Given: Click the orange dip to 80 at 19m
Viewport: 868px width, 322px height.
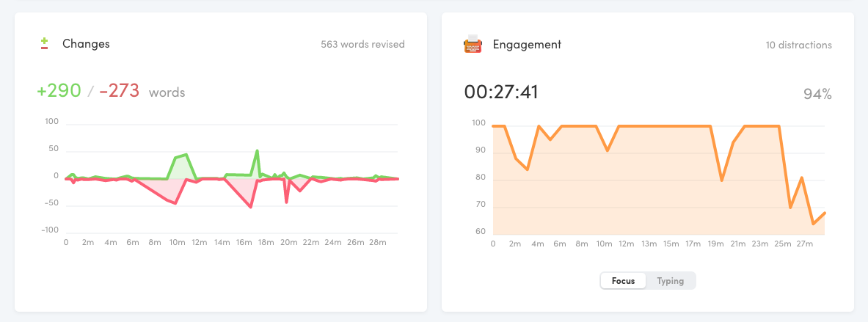Looking at the screenshot, I should pos(722,180).
